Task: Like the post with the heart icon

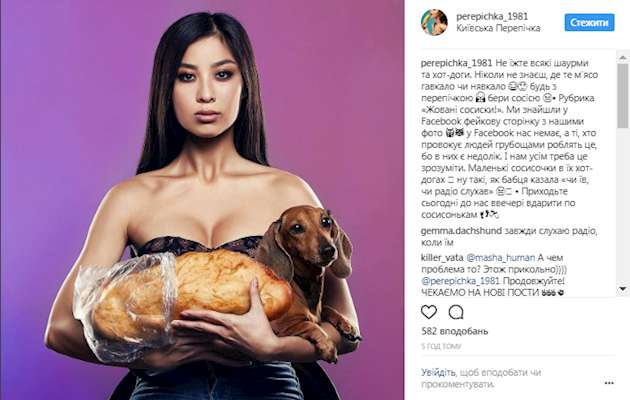Action: 429,312
